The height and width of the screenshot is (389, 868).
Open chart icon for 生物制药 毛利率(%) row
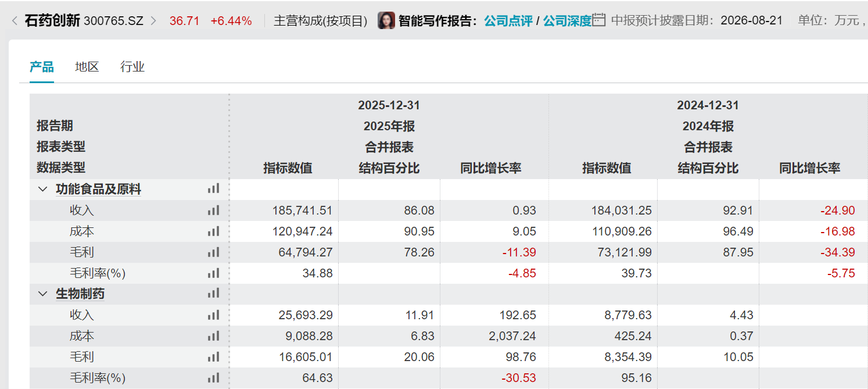pos(213,378)
